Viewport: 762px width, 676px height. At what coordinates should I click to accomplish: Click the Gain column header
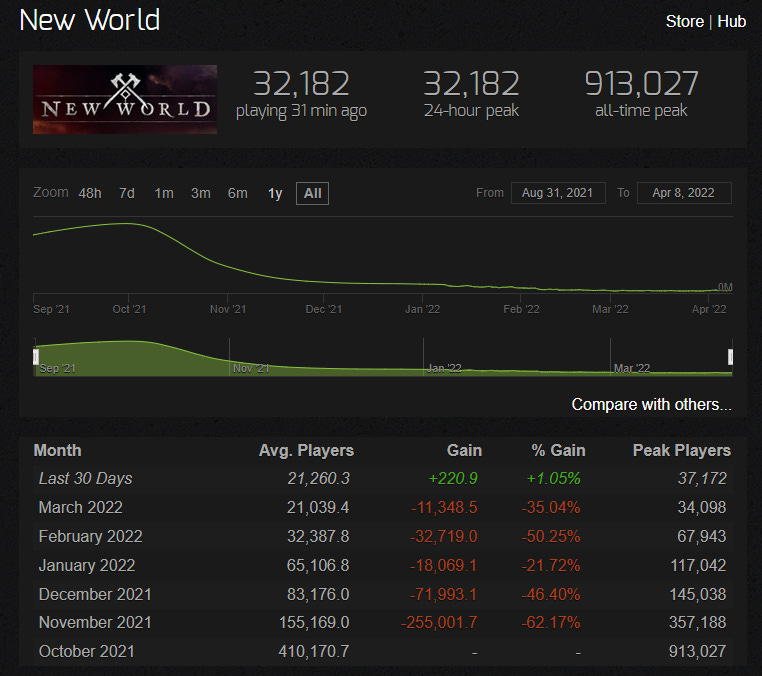pos(464,450)
